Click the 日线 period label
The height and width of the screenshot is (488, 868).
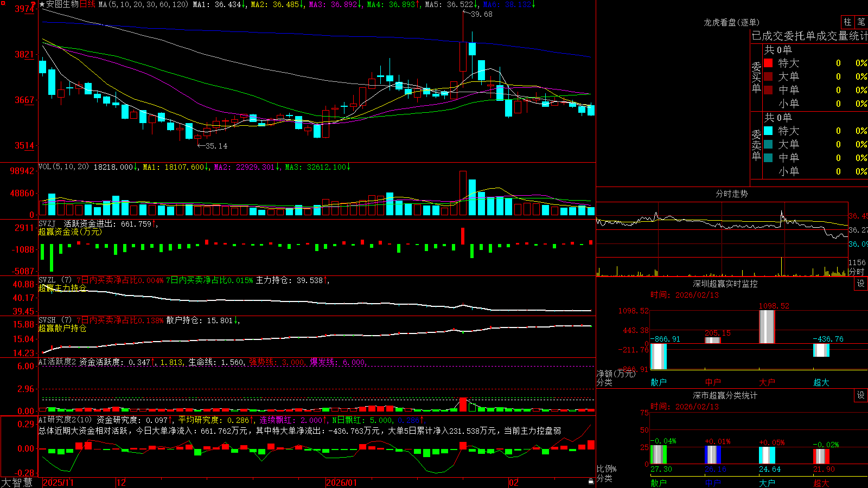click(87, 4)
